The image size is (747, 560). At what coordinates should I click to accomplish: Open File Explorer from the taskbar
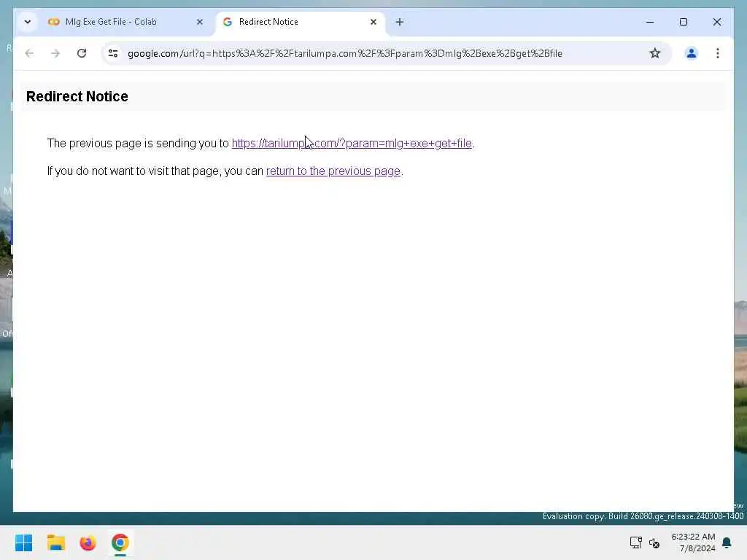(x=55, y=542)
